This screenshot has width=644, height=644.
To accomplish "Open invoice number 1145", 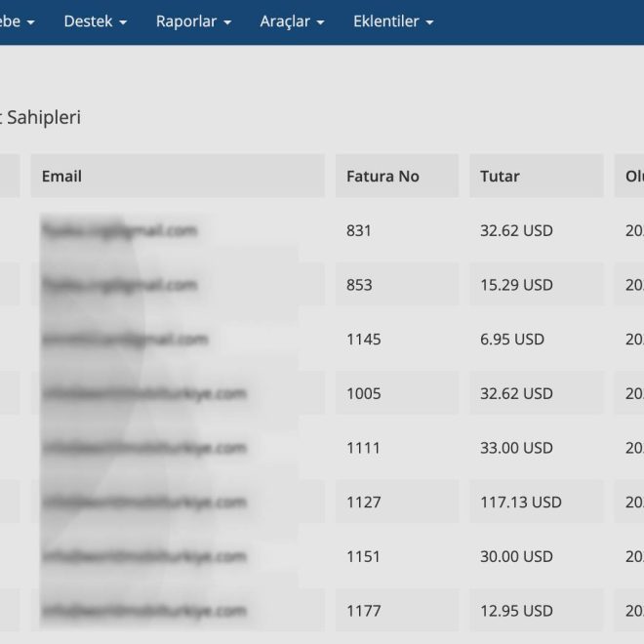I will pos(363,340).
